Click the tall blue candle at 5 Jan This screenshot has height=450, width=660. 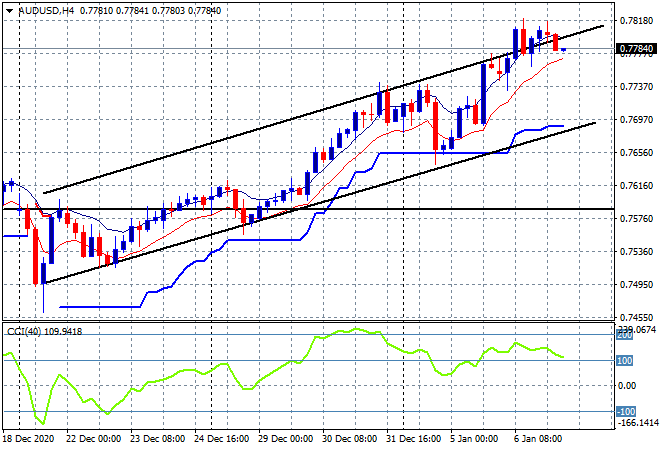click(483, 93)
